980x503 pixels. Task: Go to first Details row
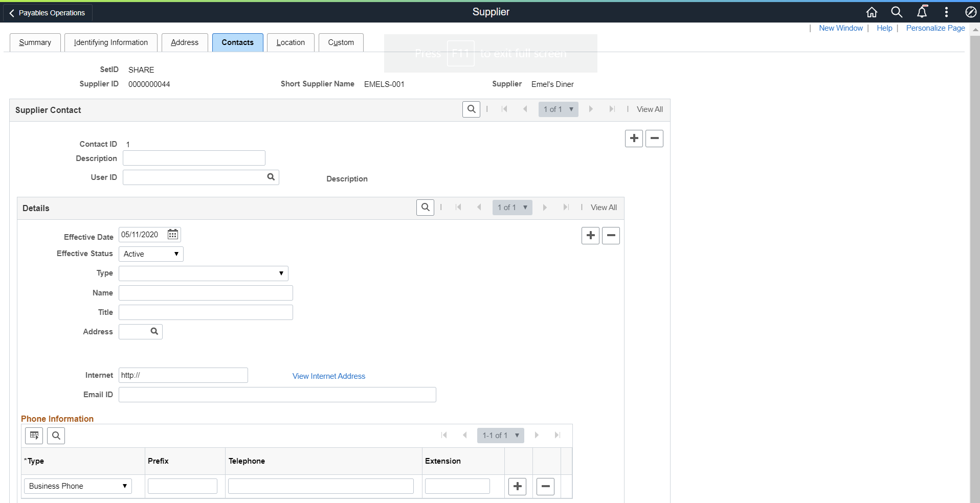click(458, 207)
